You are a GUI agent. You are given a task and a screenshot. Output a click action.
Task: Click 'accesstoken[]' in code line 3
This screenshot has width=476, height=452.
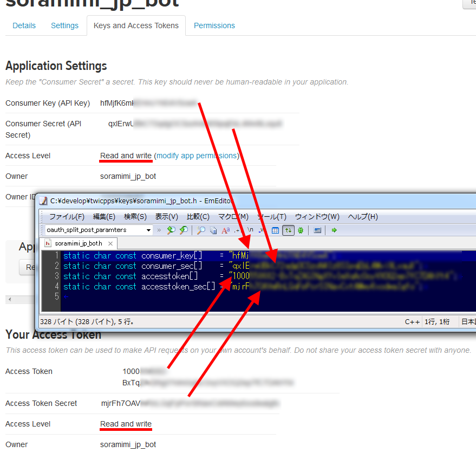click(x=169, y=276)
